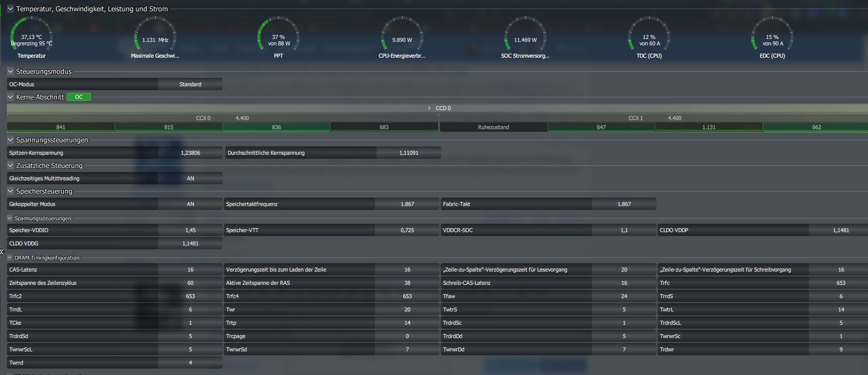Click the Temperature gauge showing 37,13 °C
This screenshot has height=375, width=868.
[x=32, y=38]
